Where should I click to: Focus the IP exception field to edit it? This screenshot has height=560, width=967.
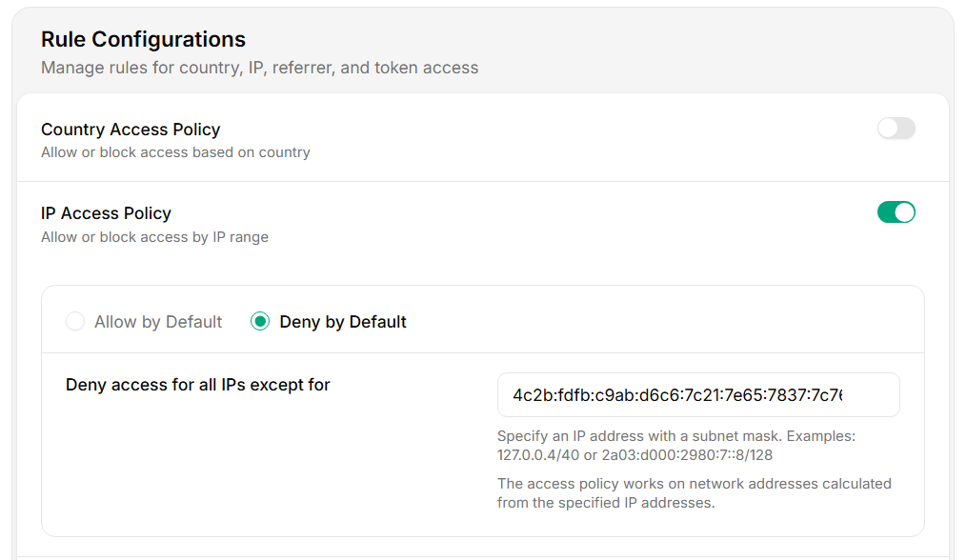pyautogui.click(x=698, y=394)
